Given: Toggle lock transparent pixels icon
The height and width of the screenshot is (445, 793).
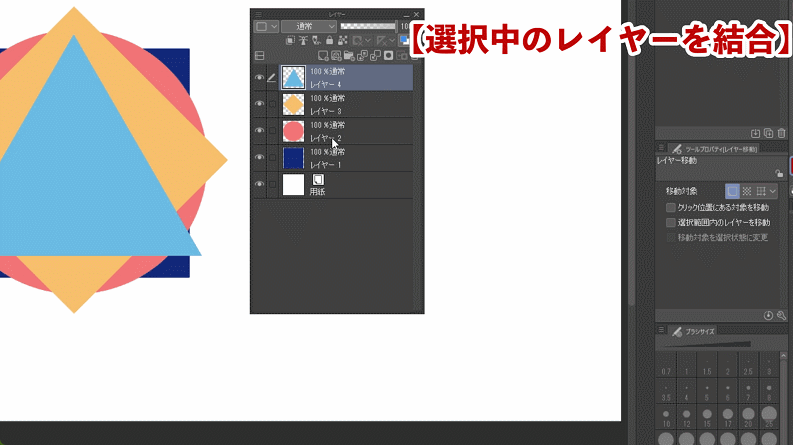Looking at the screenshot, I should point(342,40).
